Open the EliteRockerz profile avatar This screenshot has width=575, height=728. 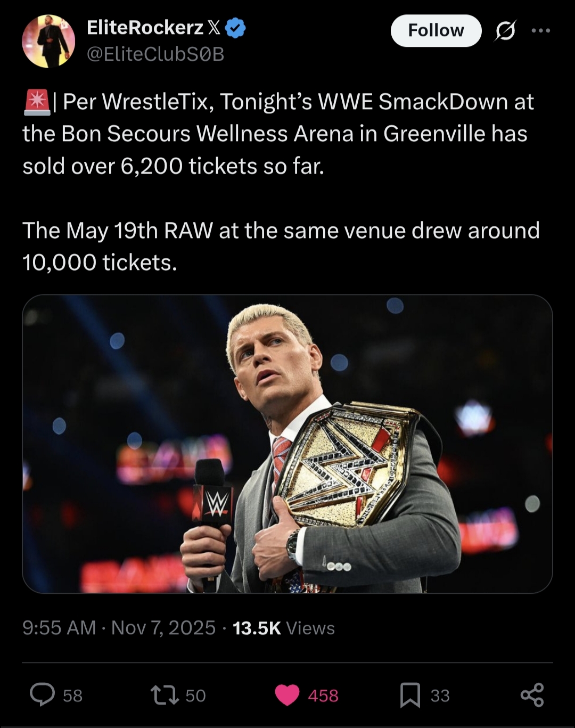(x=48, y=42)
